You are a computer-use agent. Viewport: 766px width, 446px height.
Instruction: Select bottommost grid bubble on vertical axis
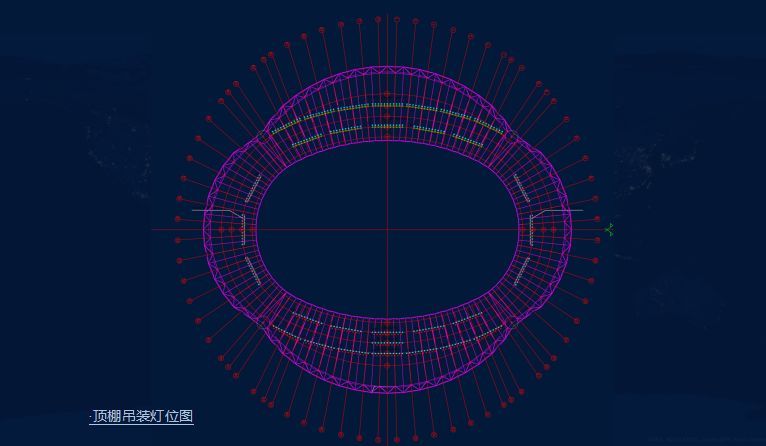tap(378, 440)
